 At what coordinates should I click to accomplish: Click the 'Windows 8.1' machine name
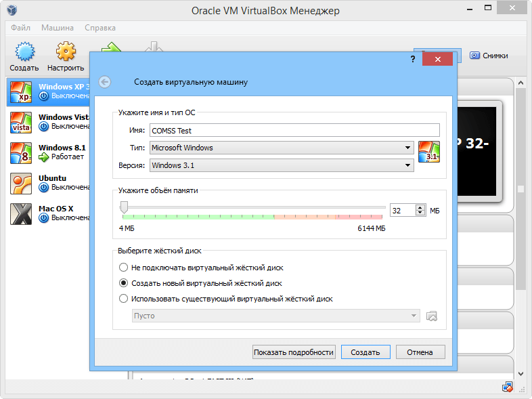click(x=62, y=148)
